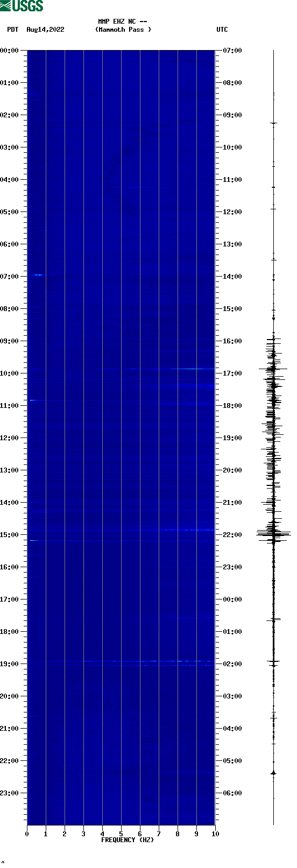Click the 2 Hz frequency tick label
This screenshot has height=868, width=297.
click(65, 834)
